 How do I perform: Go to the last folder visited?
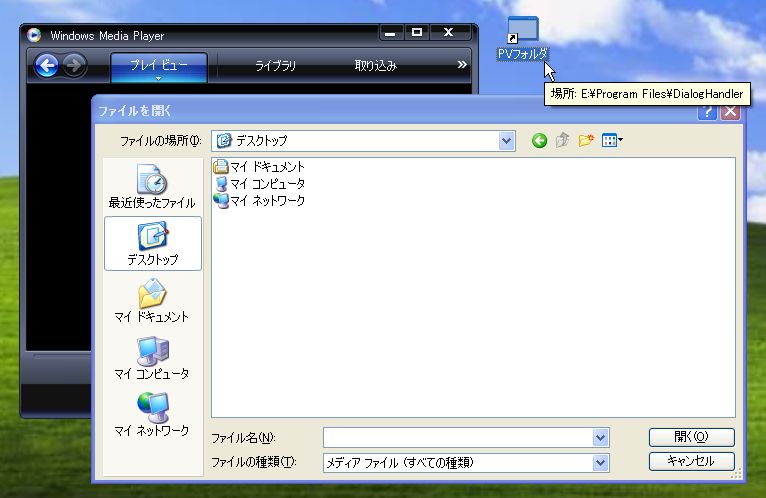[x=539, y=141]
